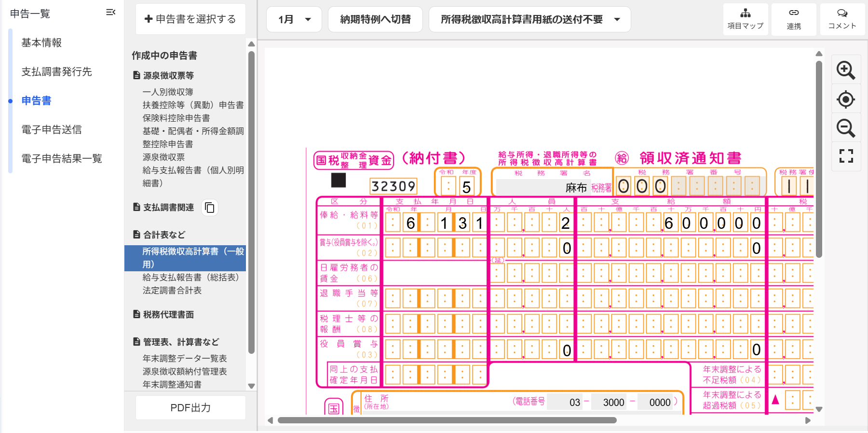Image resolution: width=868 pixels, height=433 pixels.
Task: Click 合計表など section header
Action: point(159,235)
